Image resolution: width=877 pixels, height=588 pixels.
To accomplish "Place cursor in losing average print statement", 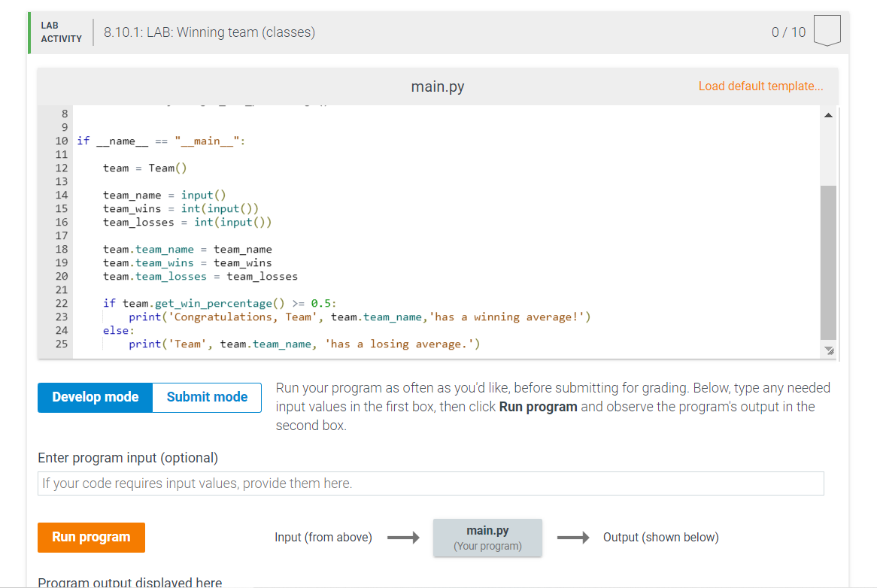I will point(305,344).
